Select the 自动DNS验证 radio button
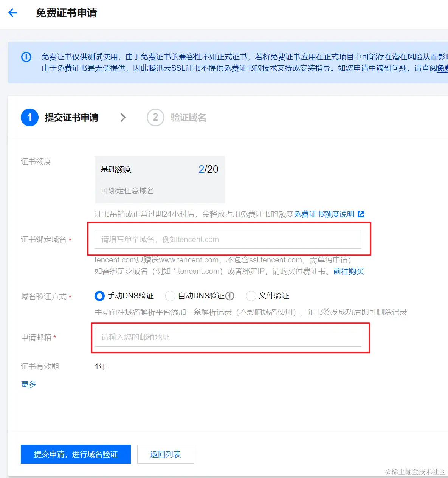448x478 pixels. point(170,296)
